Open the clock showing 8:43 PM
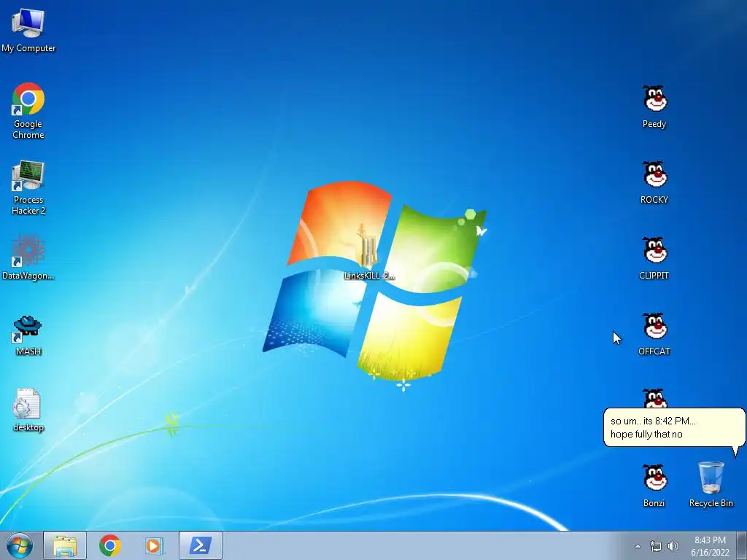Screen dimensions: 747x560 710,546
